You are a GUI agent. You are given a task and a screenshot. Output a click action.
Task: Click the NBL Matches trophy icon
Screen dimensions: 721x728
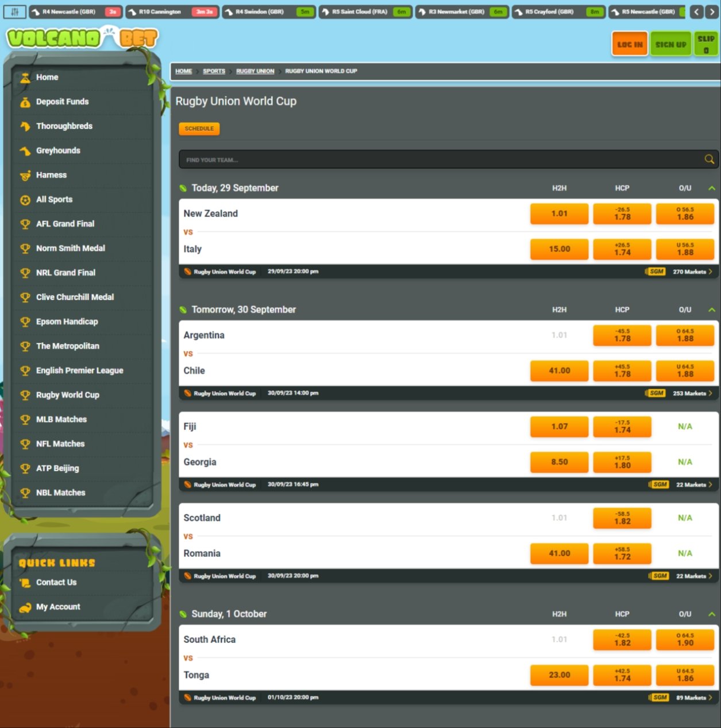tap(25, 493)
